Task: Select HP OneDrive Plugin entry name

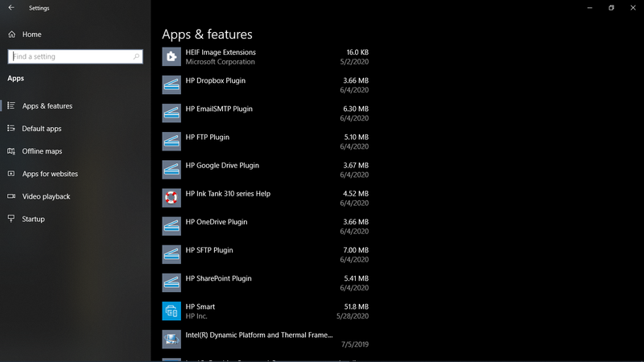Action: pos(217,222)
